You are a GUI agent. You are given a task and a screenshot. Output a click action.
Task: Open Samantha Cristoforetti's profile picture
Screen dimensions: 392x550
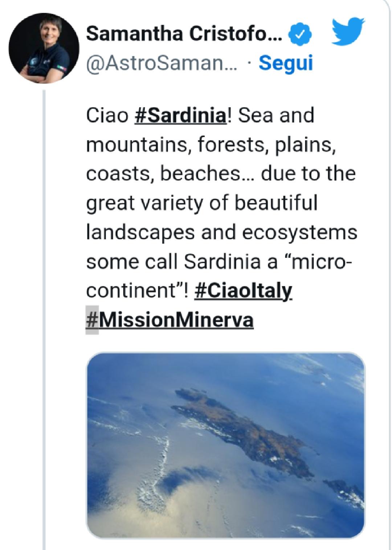coord(44,48)
